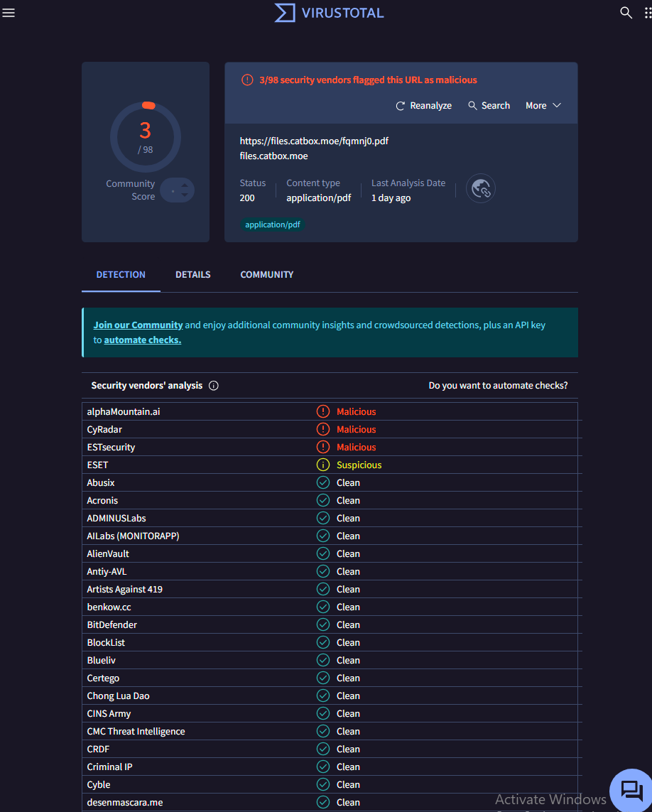This screenshot has height=812, width=652.
Task: Click AILabs (MONITORAPP) clean checkmark icon
Action: (x=323, y=536)
